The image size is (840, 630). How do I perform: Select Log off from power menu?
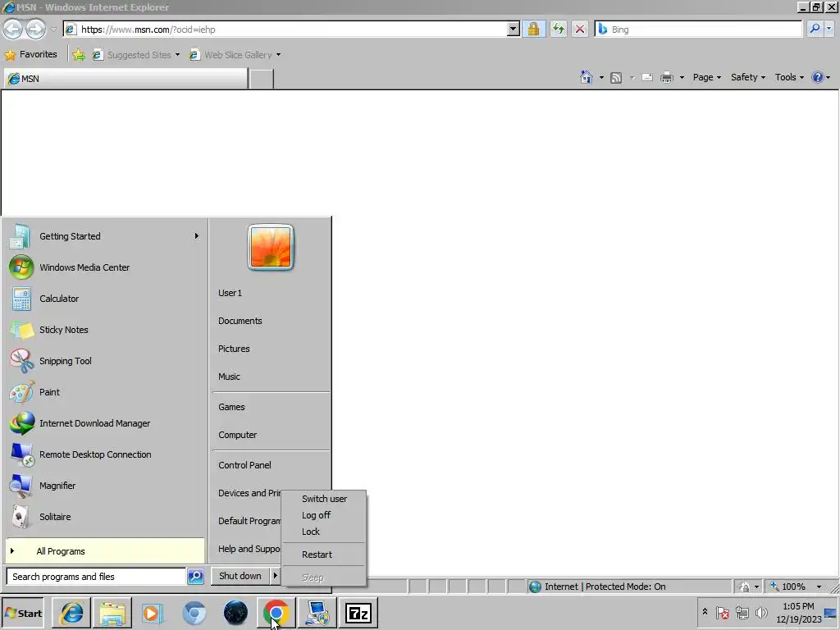(323, 515)
